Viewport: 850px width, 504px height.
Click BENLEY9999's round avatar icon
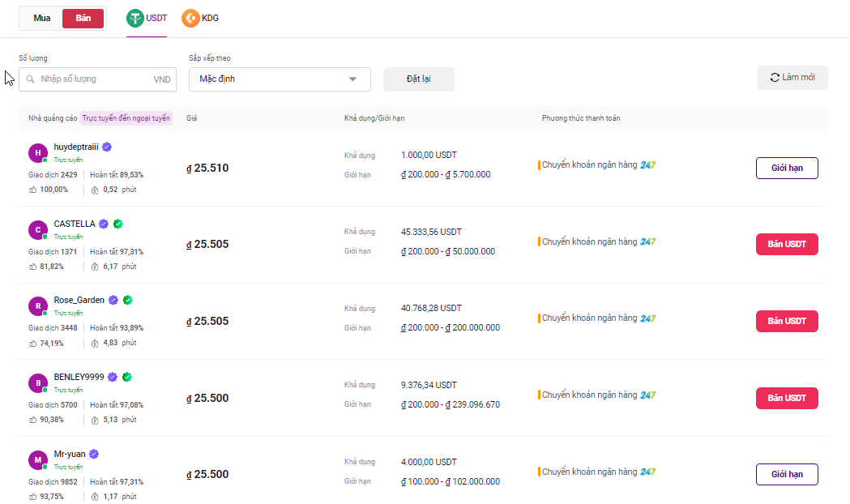pyautogui.click(x=37, y=383)
